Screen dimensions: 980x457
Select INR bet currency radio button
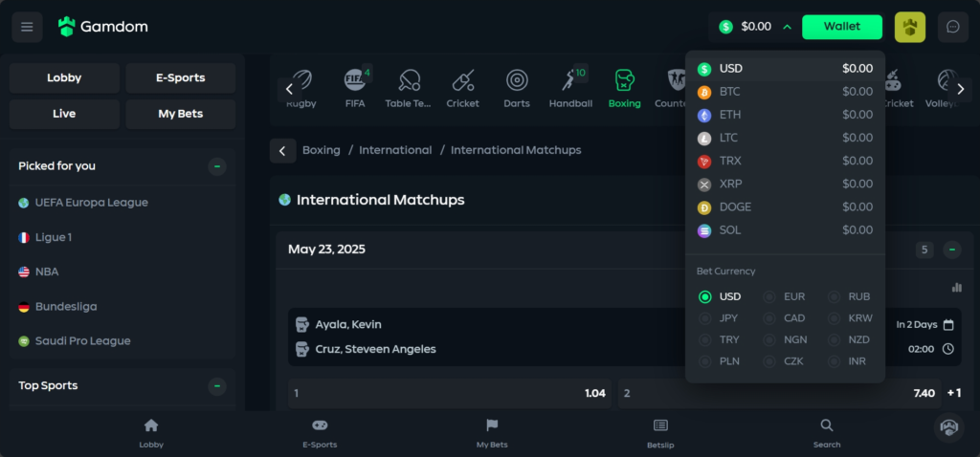(x=834, y=361)
